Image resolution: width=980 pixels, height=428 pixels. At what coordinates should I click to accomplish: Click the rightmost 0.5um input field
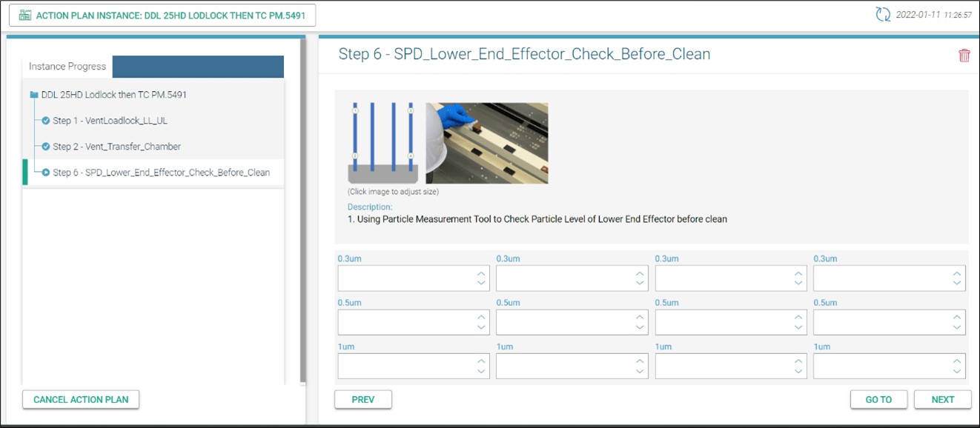[890, 322]
